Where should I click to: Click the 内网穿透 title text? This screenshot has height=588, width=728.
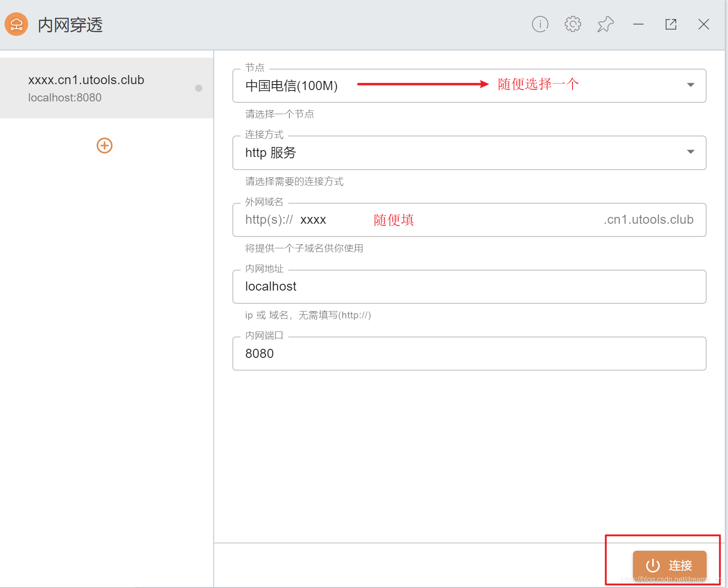(70, 25)
